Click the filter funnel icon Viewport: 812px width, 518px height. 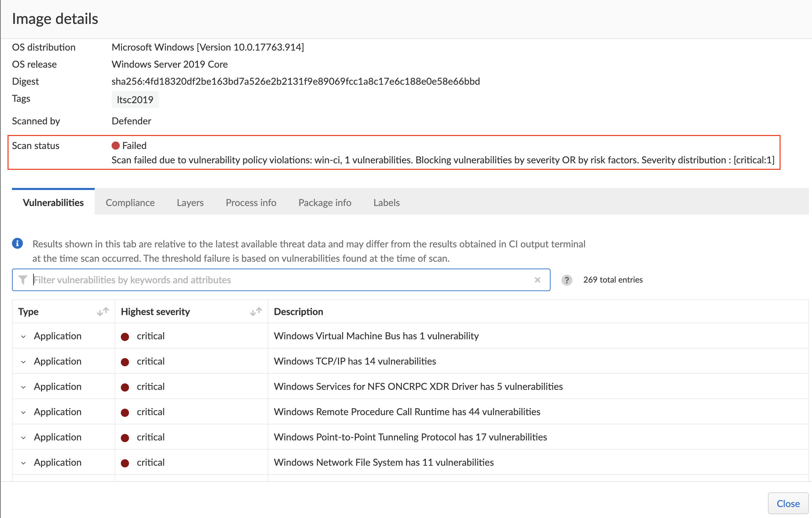(x=23, y=280)
